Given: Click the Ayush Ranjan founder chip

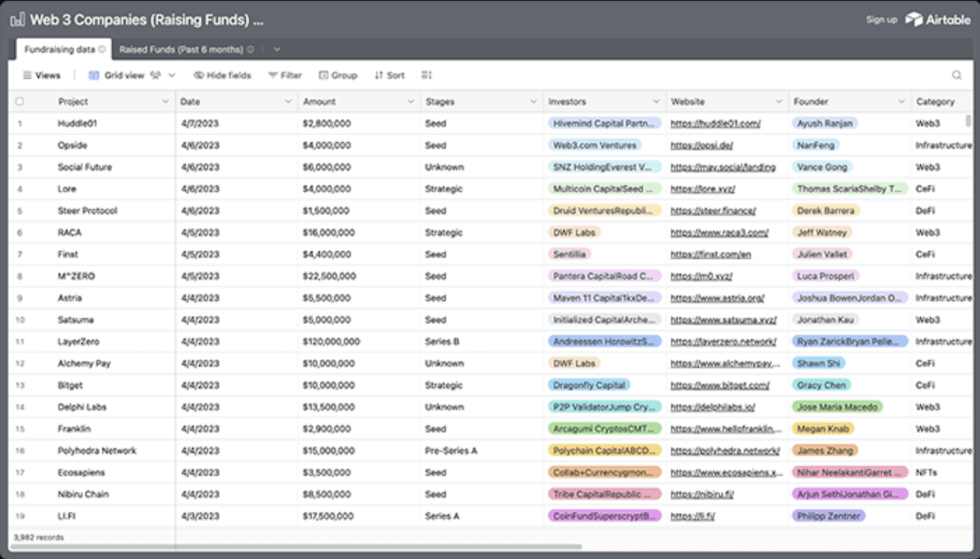Looking at the screenshot, I should click(x=825, y=124).
